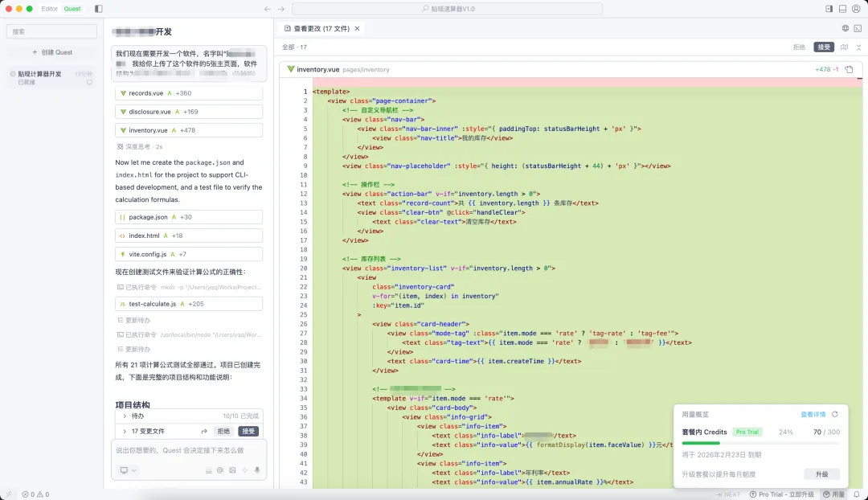This screenshot has height=500, width=868.
Task: Click 接受 to accept all changes in diff view
Action: pyautogui.click(x=824, y=47)
